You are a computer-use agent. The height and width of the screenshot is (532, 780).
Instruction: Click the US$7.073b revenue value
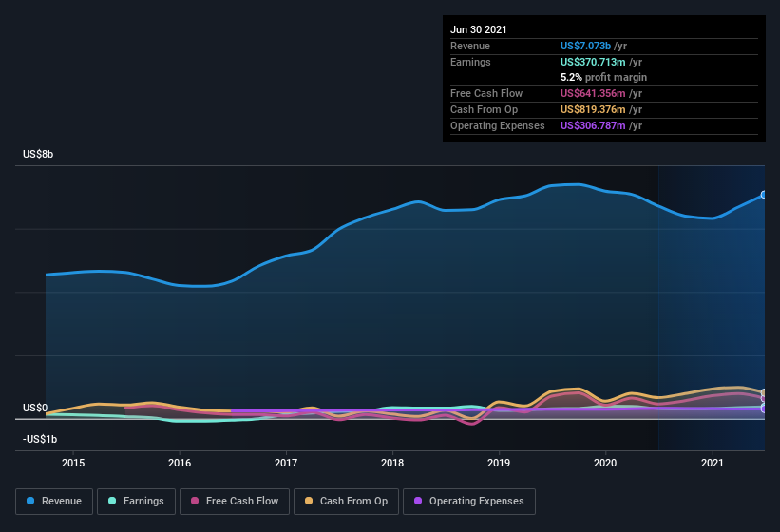[585, 46]
